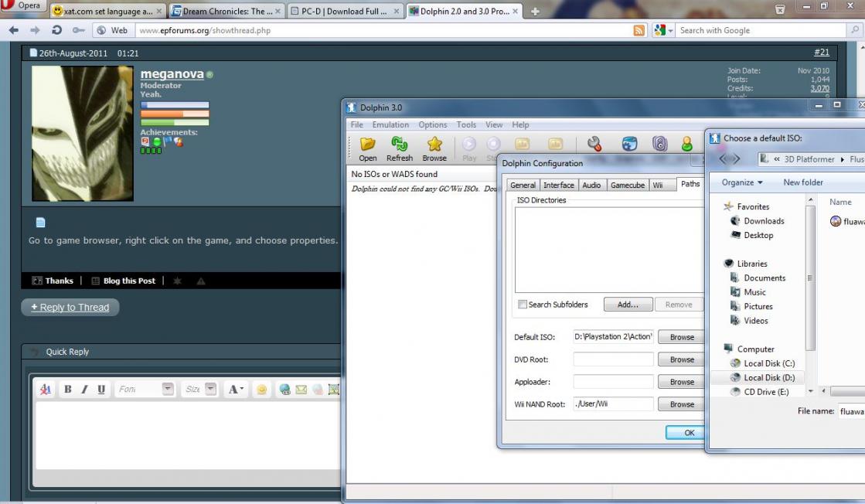Click Reply to Thread button
Viewport: 865px width, 504px height.
[x=70, y=307]
